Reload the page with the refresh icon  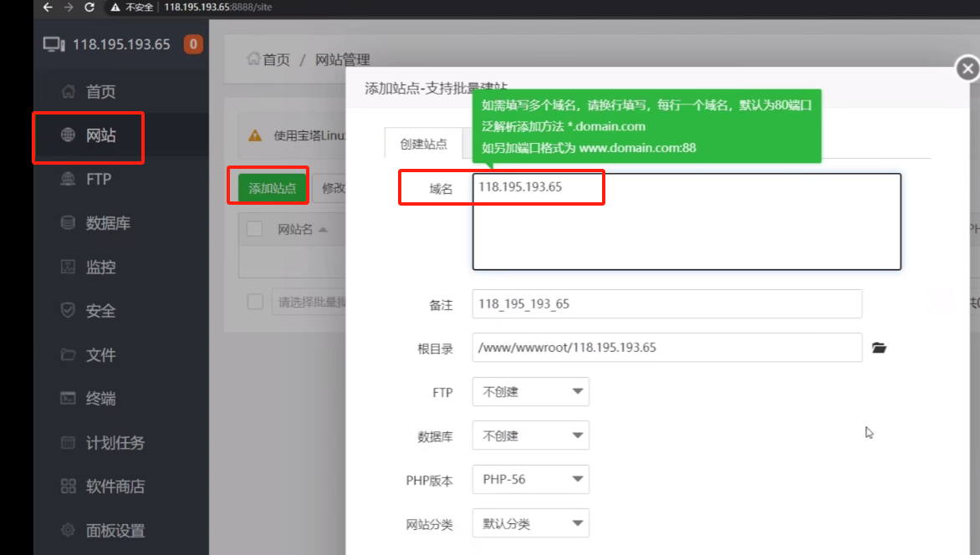tap(89, 7)
